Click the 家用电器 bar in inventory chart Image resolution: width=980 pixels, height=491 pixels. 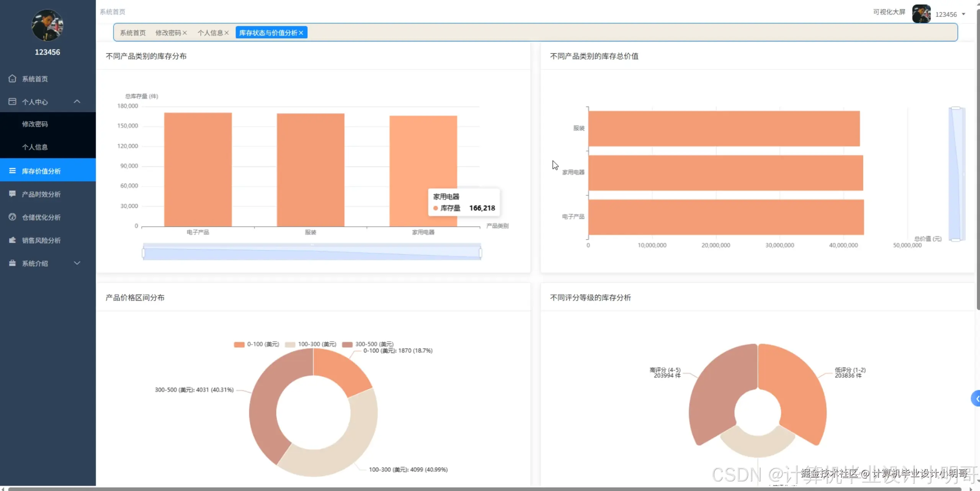[423, 161]
